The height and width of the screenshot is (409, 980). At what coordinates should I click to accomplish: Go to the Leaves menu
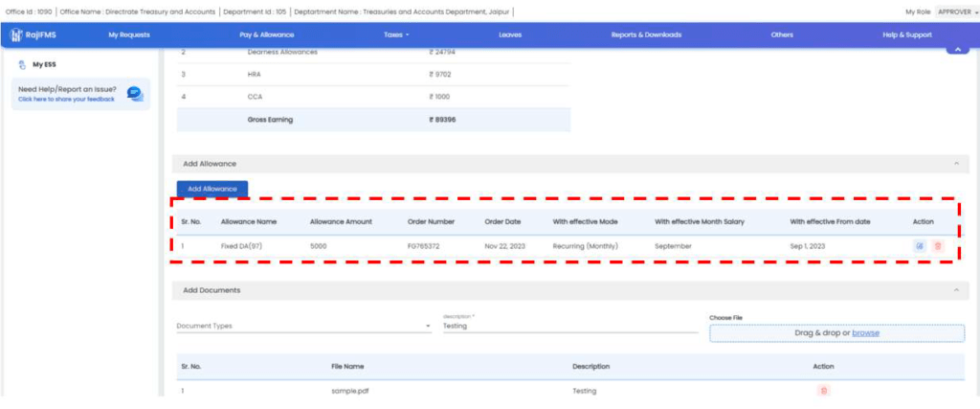coord(510,35)
